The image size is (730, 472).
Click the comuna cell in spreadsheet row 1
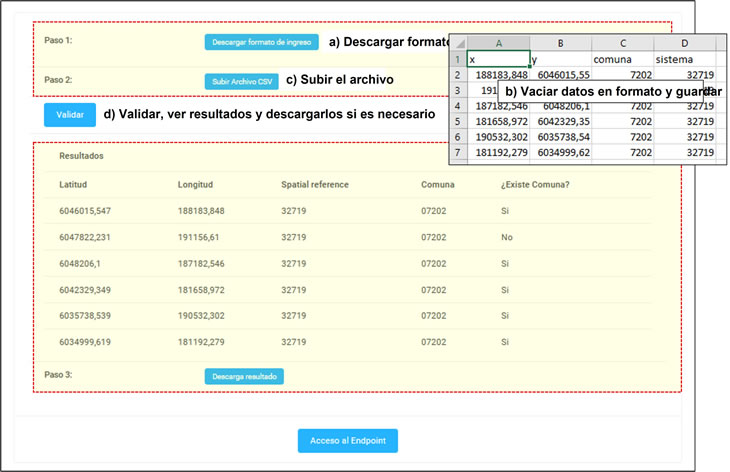[623, 59]
